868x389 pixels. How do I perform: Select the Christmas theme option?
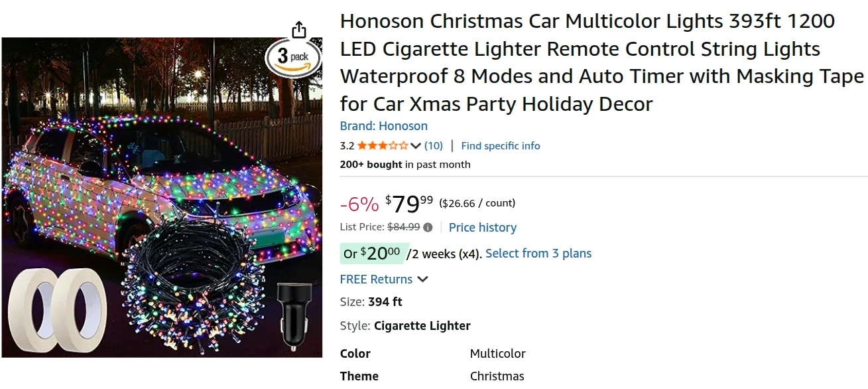(x=497, y=376)
